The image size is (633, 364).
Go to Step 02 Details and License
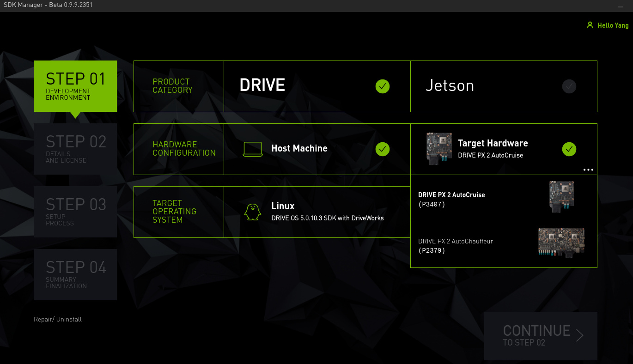(75, 149)
